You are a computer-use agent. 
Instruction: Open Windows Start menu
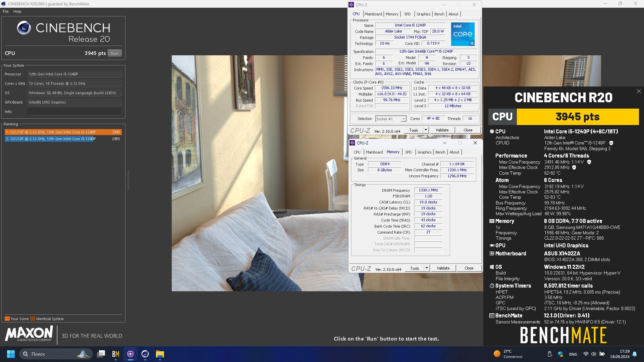click(x=11, y=354)
